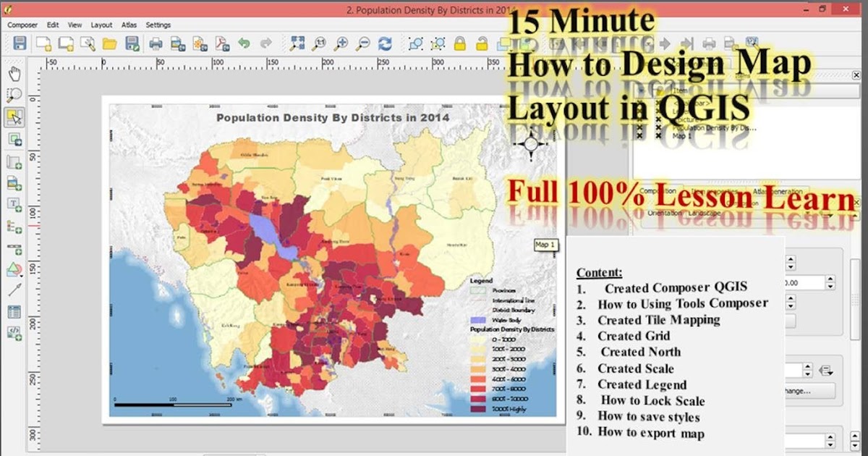Select the legend on the map layout
868x456 pixels.
(512, 346)
